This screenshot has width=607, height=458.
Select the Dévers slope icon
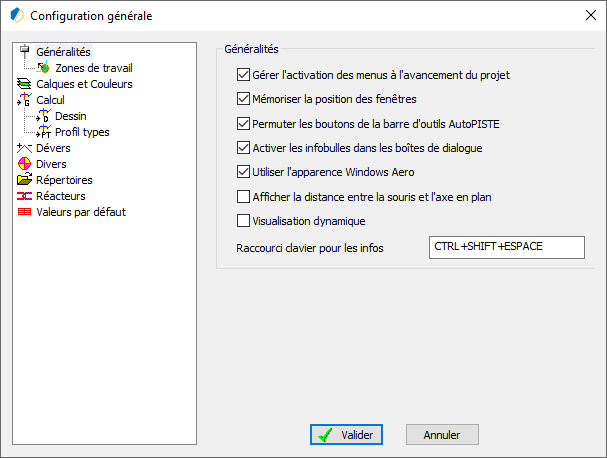(x=24, y=148)
